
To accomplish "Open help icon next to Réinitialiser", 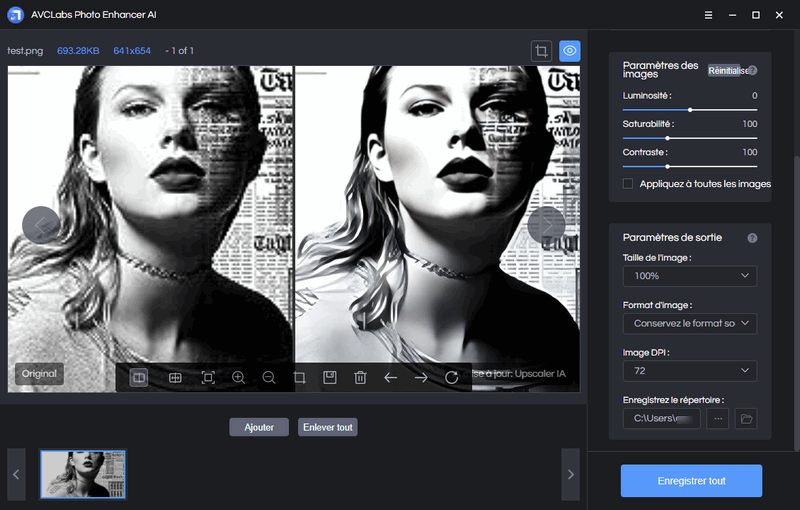I will (x=753, y=70).
